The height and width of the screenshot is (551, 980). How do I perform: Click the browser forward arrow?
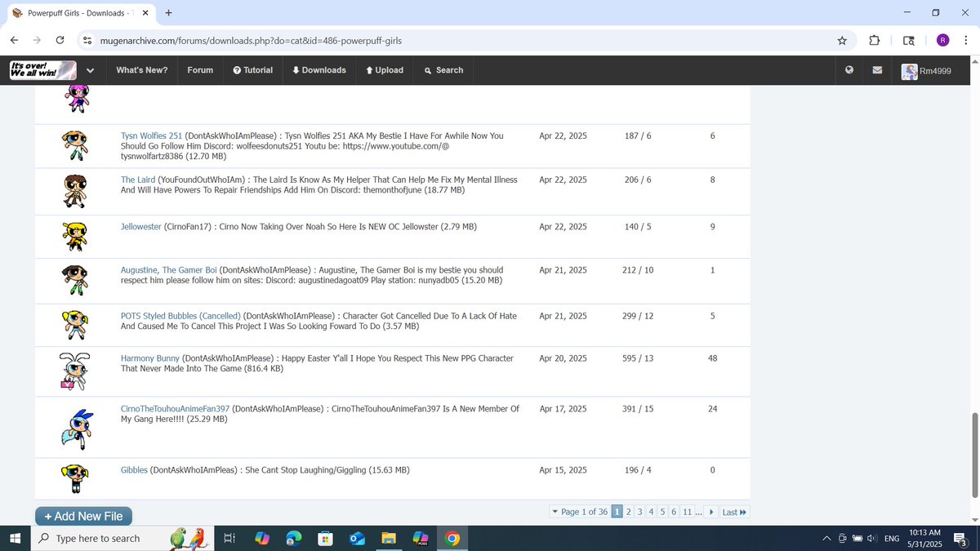(38, 40)
